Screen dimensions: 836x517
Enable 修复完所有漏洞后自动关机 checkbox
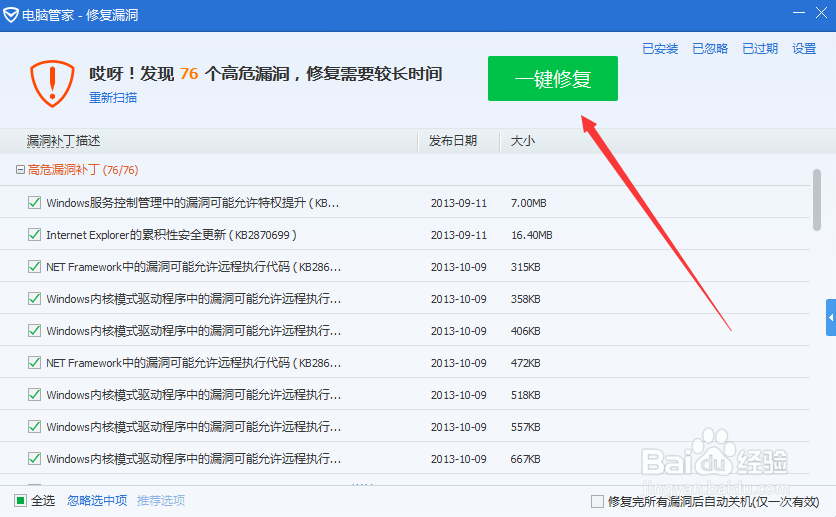[x=597, y=502]
